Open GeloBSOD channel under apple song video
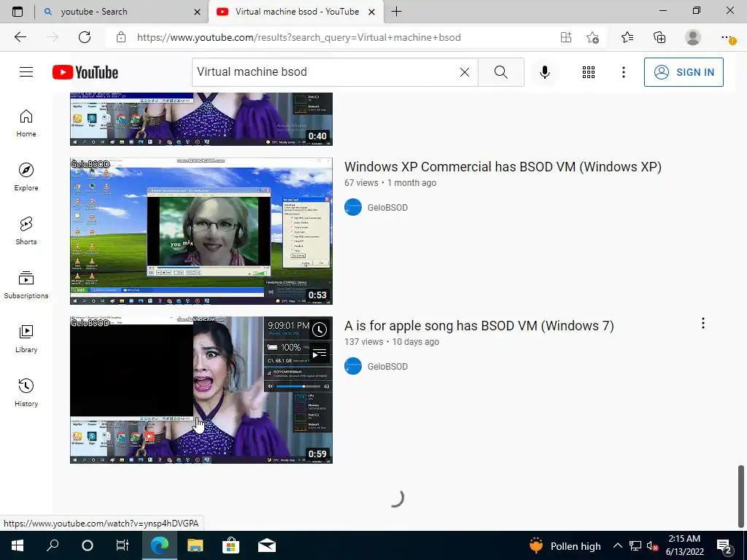The height and width of the screenshot is (560, 747). [x=387, y=367]
